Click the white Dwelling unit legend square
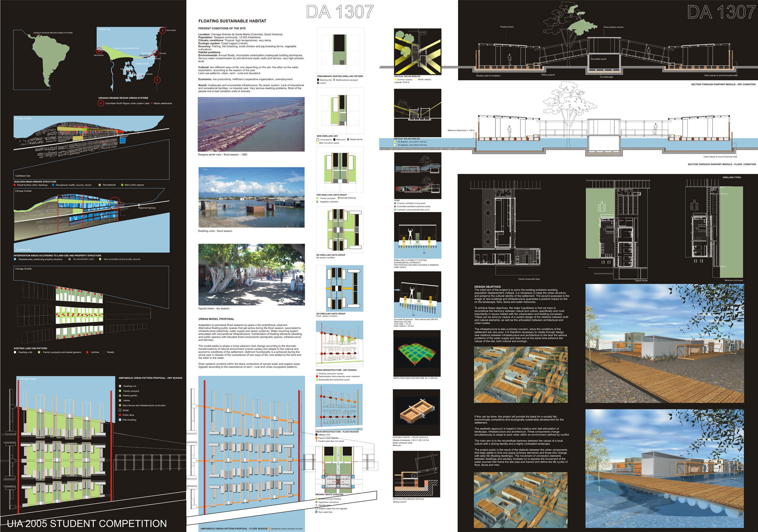The image size is (758, 532). tap(120, 386)
